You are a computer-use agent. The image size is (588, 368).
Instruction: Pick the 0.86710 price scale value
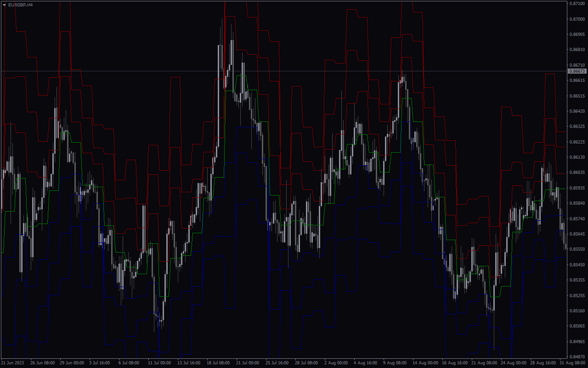pos(577,65)
